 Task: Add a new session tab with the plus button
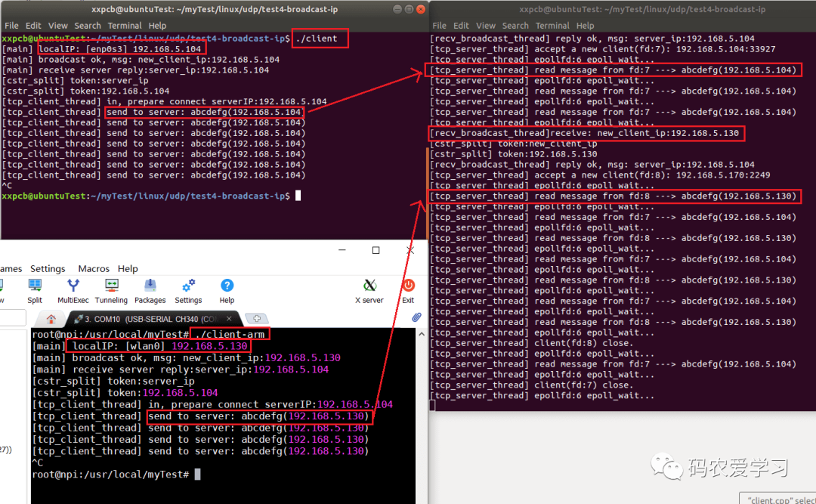point(255,318)
